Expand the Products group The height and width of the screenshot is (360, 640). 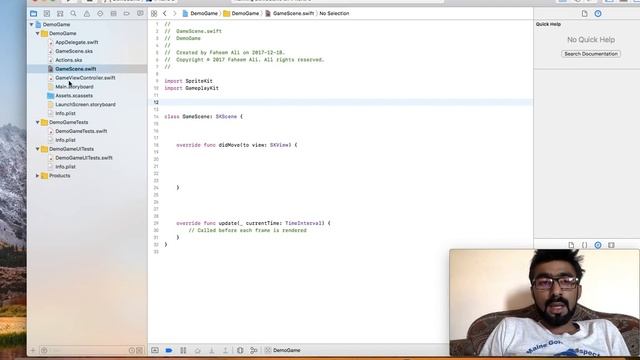38,176
